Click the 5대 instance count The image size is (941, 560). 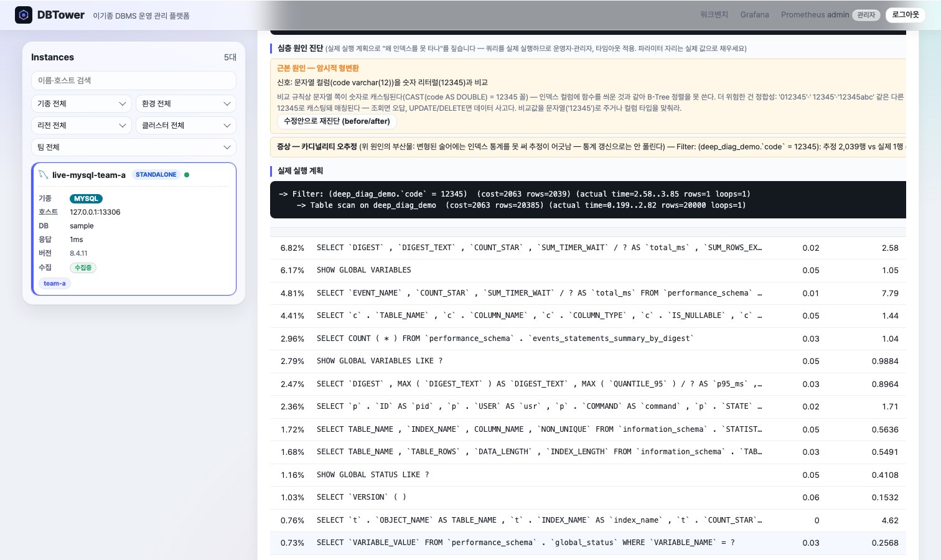click(x=230, y=57)
